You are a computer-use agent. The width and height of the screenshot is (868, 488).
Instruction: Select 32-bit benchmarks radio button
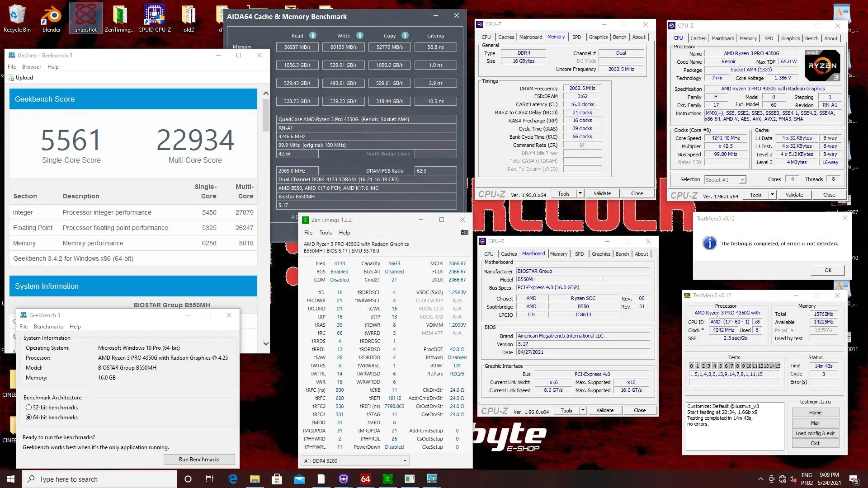pyautogui.click(x=28, y=408)
